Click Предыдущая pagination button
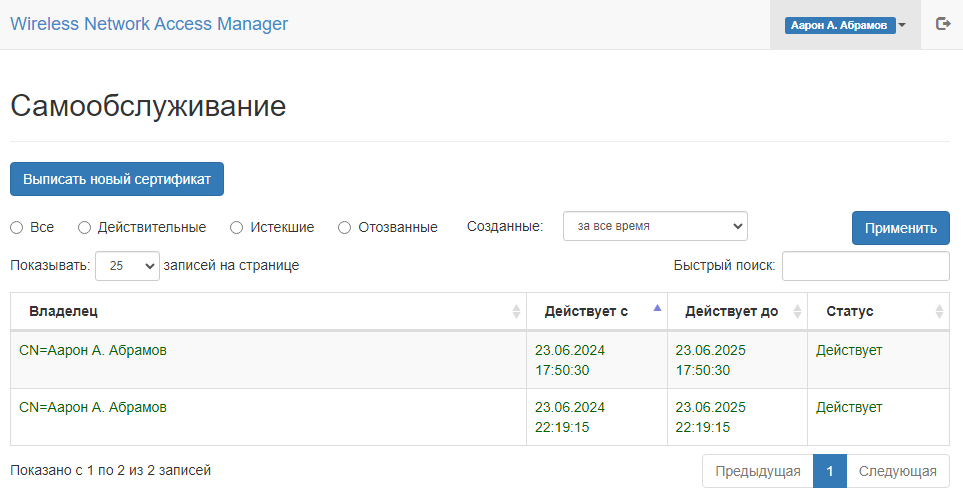 point(758,471)
